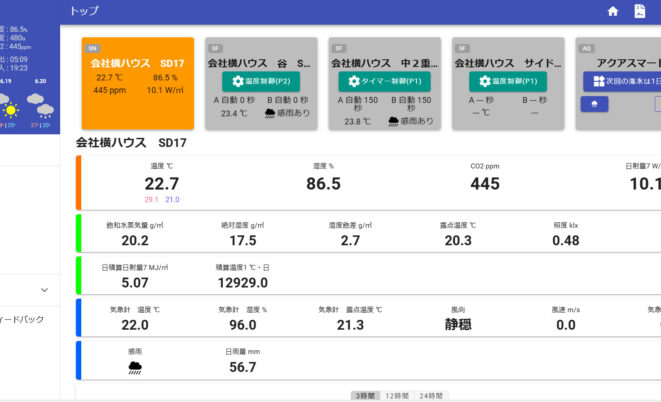Screen dimensions: 661x402
Task: Click the rain cloud icon under 感雨
Action: point(135,367)
